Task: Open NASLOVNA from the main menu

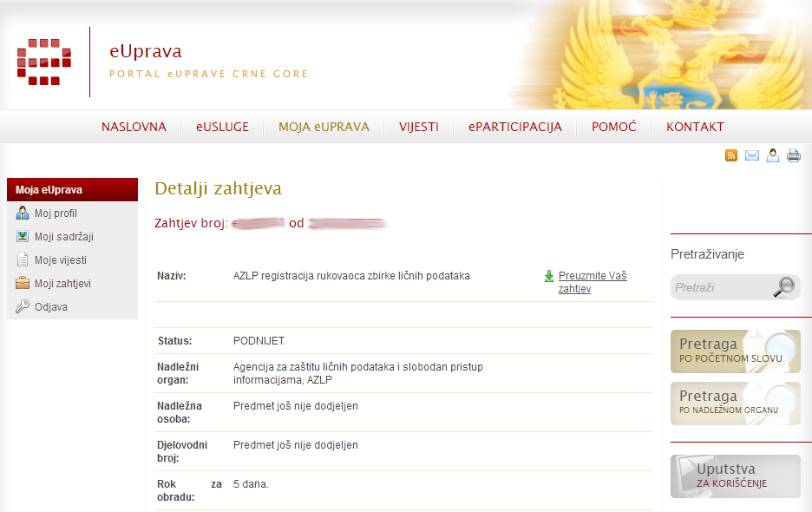Action: click(x=134, y=127)
